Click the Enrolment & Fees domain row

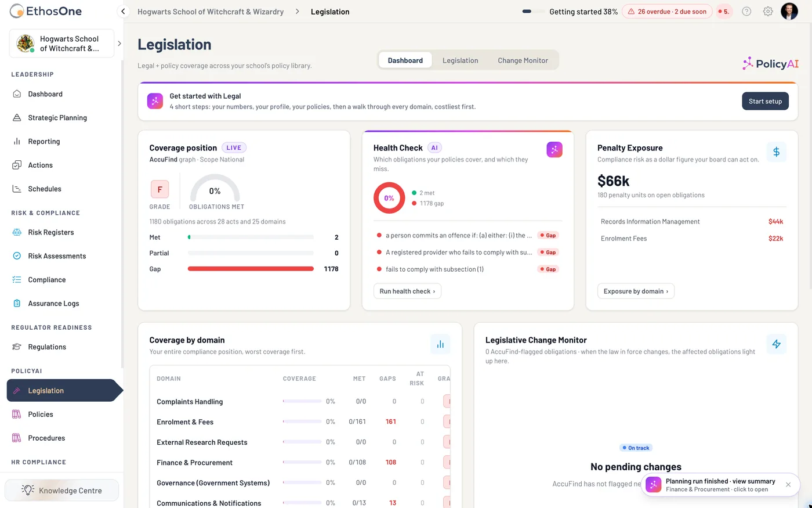pos(300,422)
